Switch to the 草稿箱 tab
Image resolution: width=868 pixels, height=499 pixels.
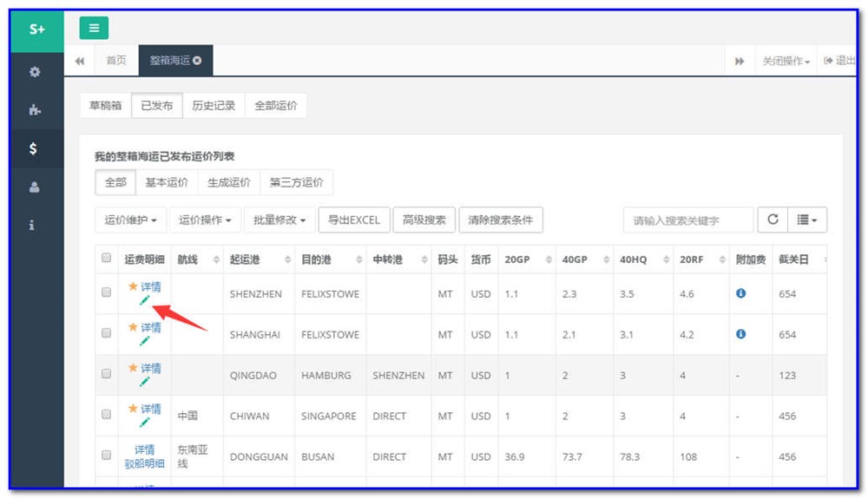(x=105, y=105)
